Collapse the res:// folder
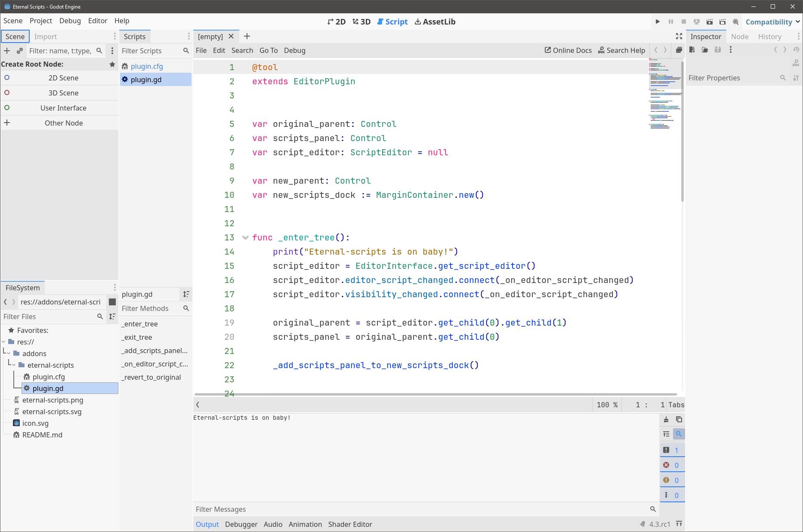The image size is (803, 532). tap(4, 342)
